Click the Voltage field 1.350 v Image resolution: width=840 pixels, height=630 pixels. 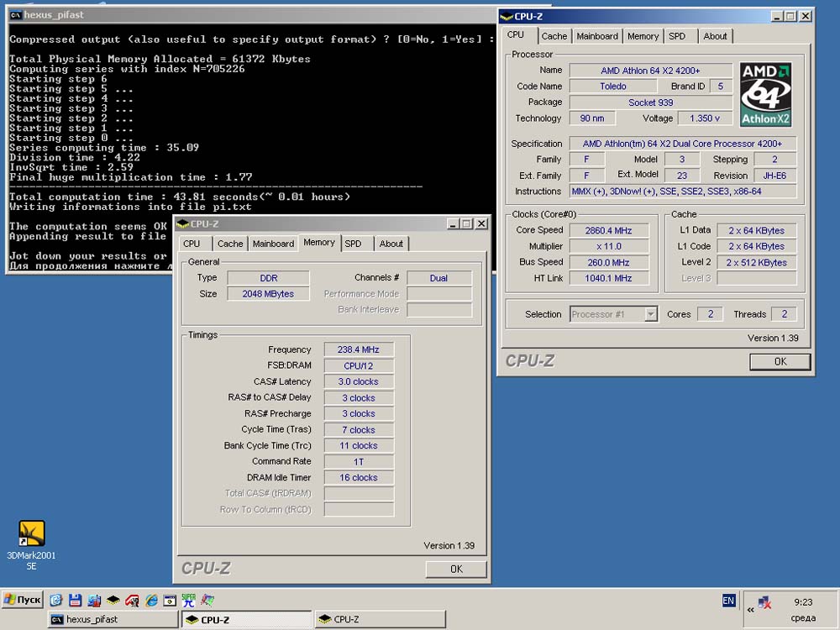pyautogui.click(x=705, y=118)
